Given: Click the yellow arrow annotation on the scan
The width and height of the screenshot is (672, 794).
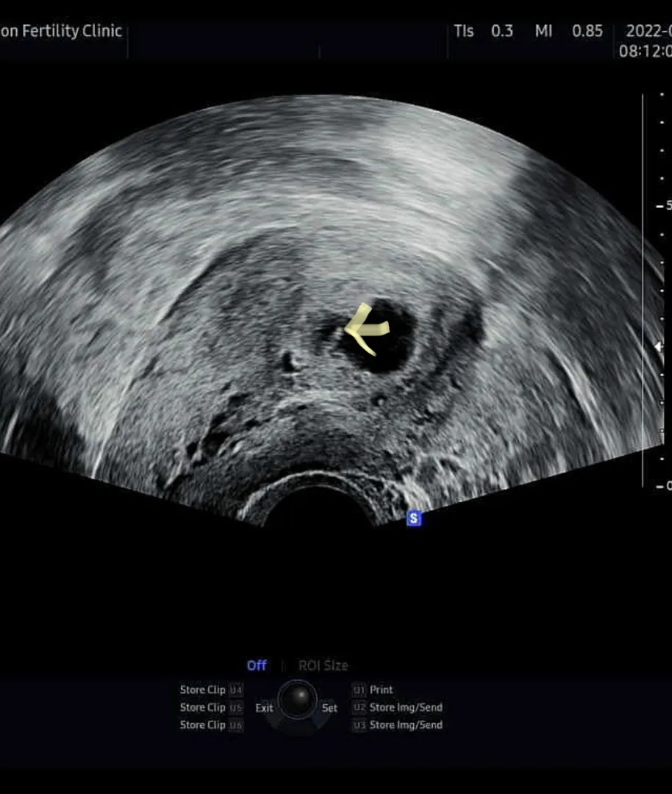Looking at the screenshot, I should [367, 329].
